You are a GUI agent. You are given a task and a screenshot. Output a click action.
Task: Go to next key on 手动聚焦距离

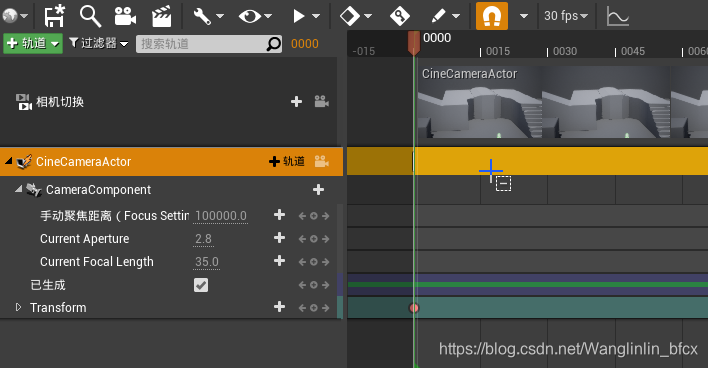pyautogui.click(x=326, y=216)
